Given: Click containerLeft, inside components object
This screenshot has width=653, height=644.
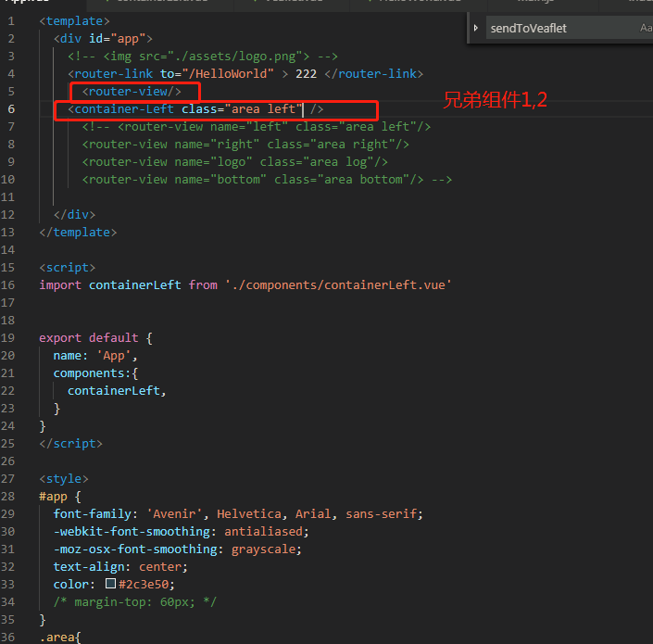Looking at the screenshot, I should coord(117,391).
